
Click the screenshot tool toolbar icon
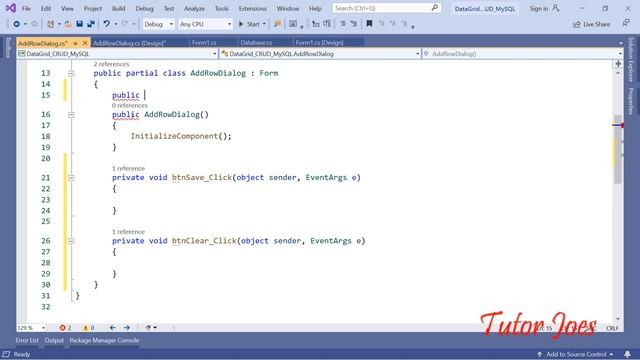293,24
